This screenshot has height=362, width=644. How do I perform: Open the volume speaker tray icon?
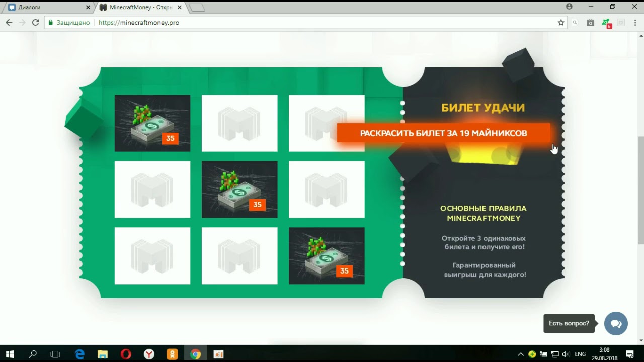566,354
